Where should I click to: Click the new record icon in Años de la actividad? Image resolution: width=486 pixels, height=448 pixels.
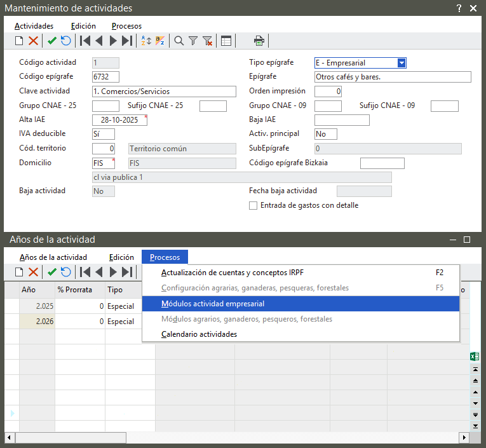point(19,273)
